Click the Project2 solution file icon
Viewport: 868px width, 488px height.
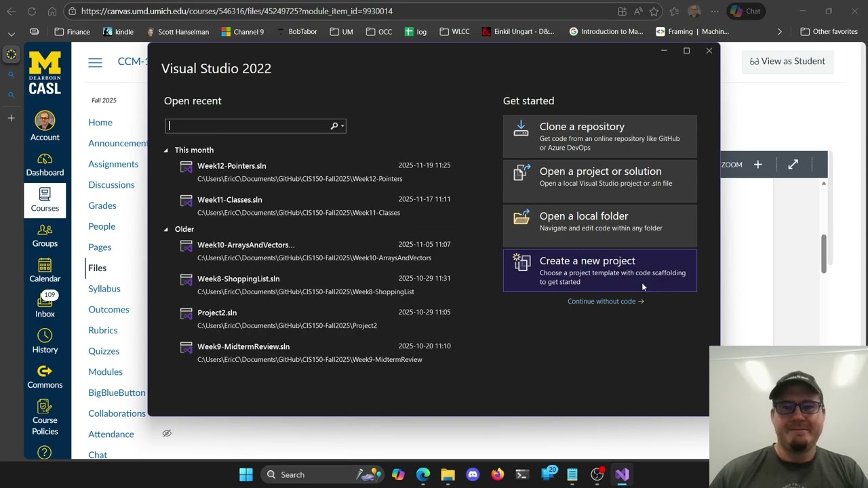pos(186,314)
